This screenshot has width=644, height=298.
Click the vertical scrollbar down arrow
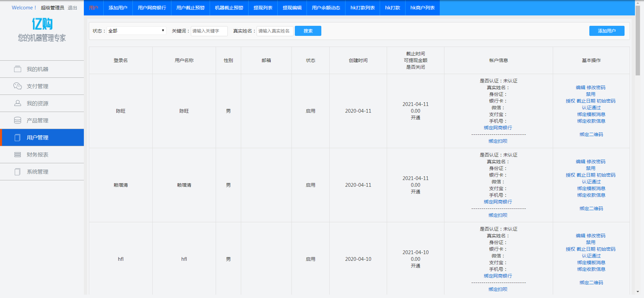(x=638, y=292)
